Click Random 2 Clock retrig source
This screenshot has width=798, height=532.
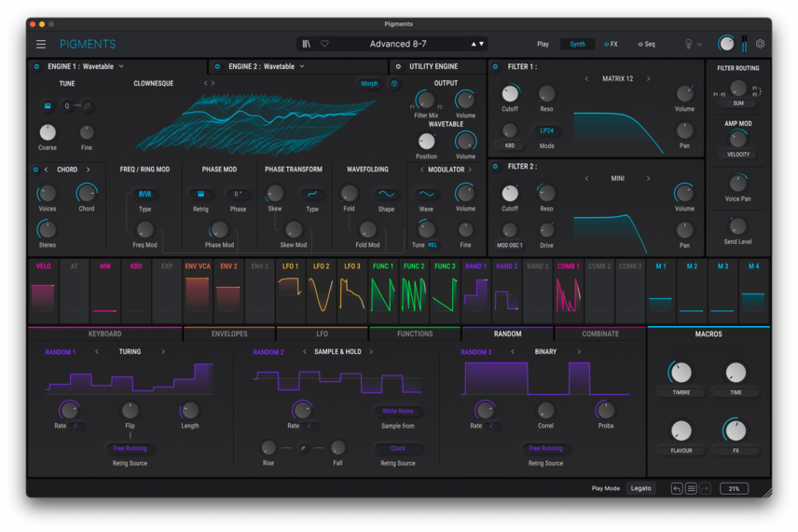398,448
